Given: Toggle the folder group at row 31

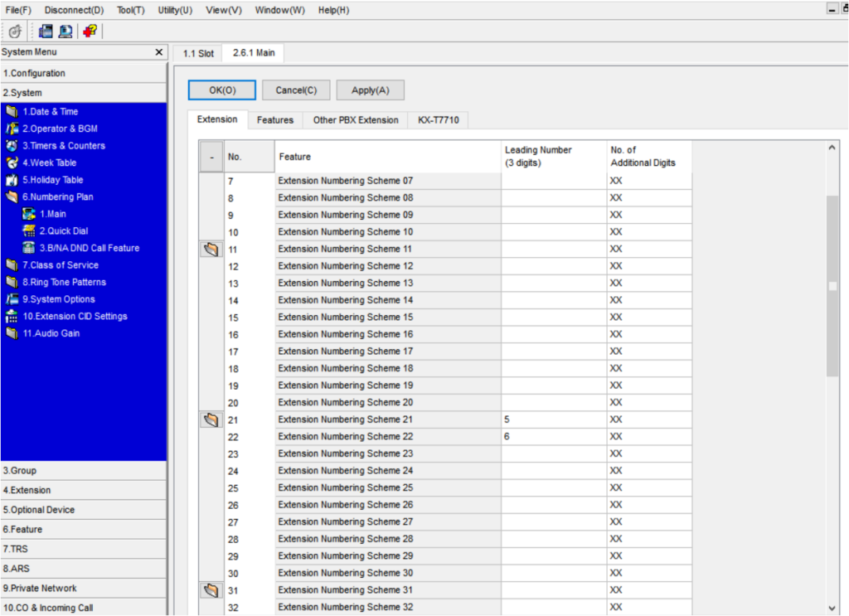Looking at the screenshot, I should click(211, 590).
